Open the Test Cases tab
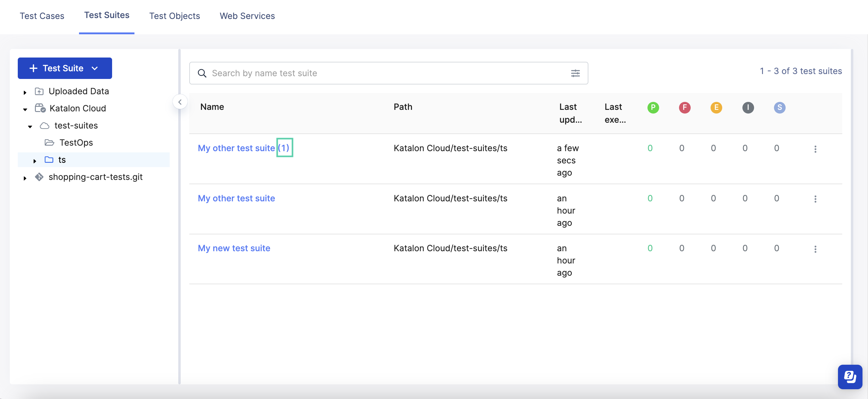This screenshot has height=399, width=868. (x=42, y=16)
